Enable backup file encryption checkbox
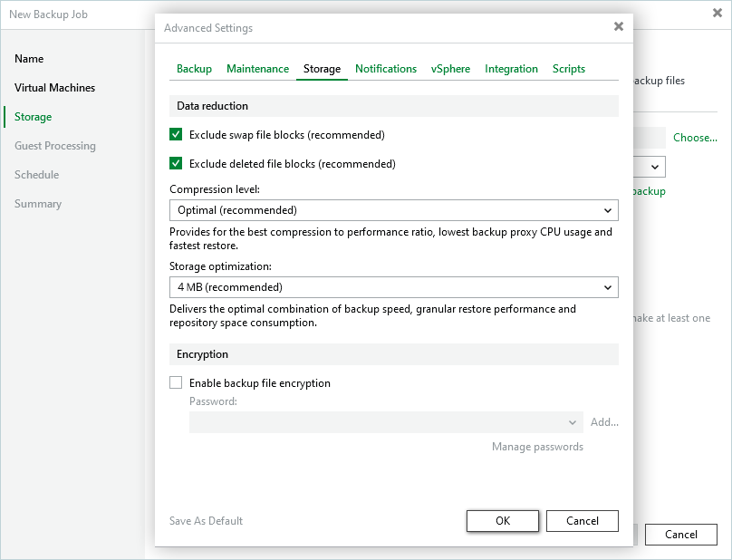This screenshot has width=732, height=560. point(177,383)
